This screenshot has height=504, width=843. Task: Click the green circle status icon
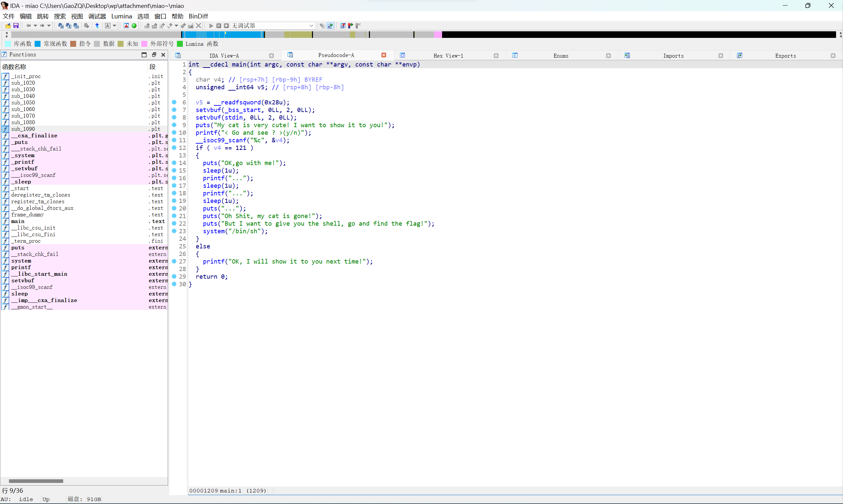point(134,26)
